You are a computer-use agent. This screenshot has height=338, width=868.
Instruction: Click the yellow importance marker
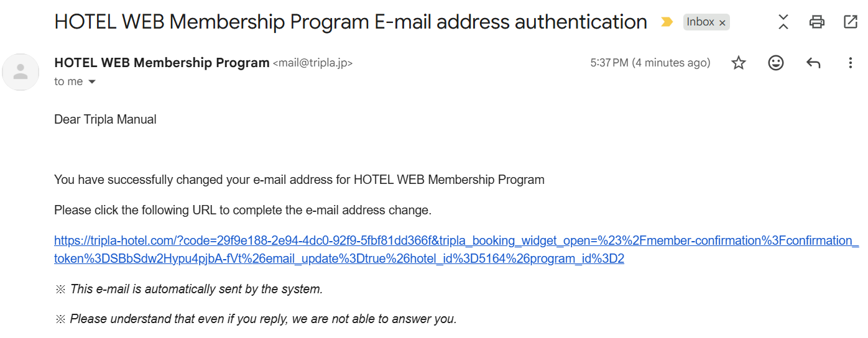[667, 22]
